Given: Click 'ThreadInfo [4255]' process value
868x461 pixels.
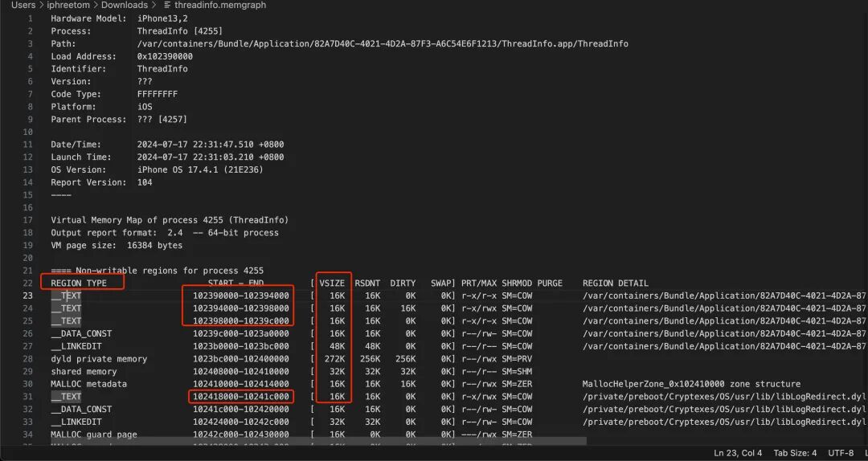Looking at the screenshot, I should tap(180, 31).
